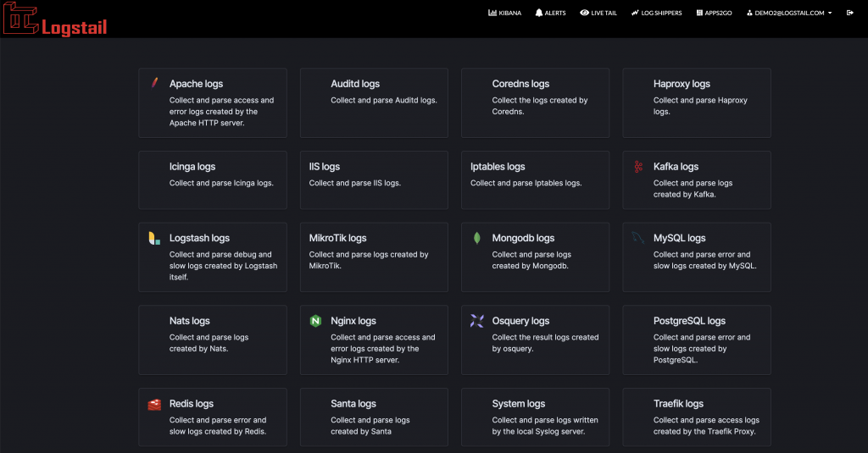Open the Traefik logs card

(x=697, y=417)
